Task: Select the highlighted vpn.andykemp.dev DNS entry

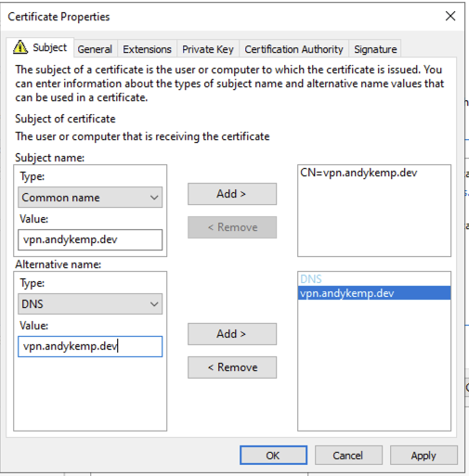Action: click(x=374, y=293)
